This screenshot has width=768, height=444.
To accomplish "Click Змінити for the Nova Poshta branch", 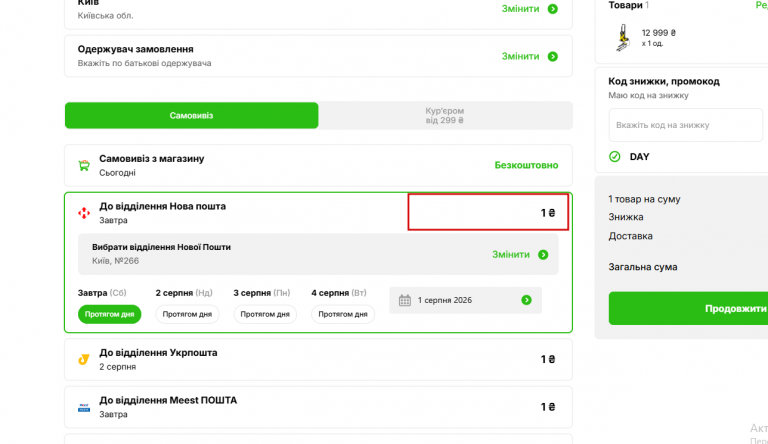I will click(x=520, y=254).
